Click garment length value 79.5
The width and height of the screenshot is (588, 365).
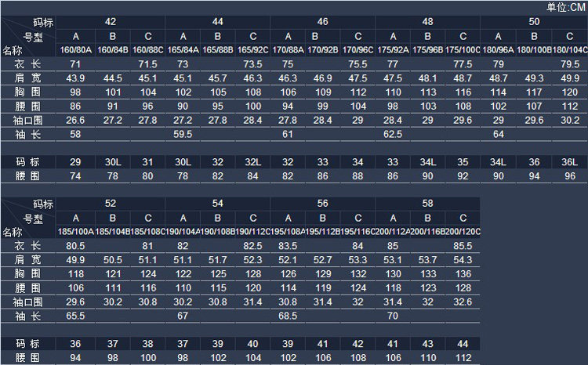pos(570,64)
